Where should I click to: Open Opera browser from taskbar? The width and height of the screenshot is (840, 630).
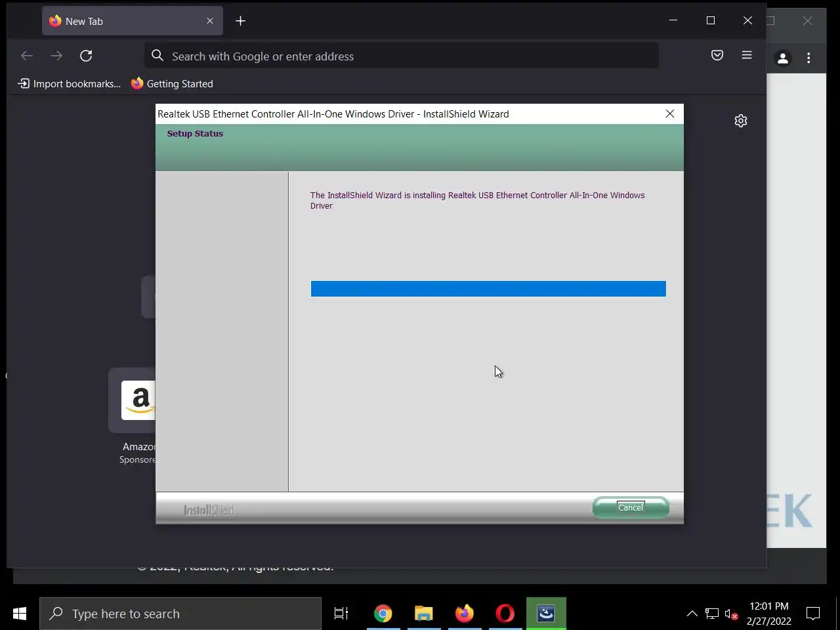(505, 614)
